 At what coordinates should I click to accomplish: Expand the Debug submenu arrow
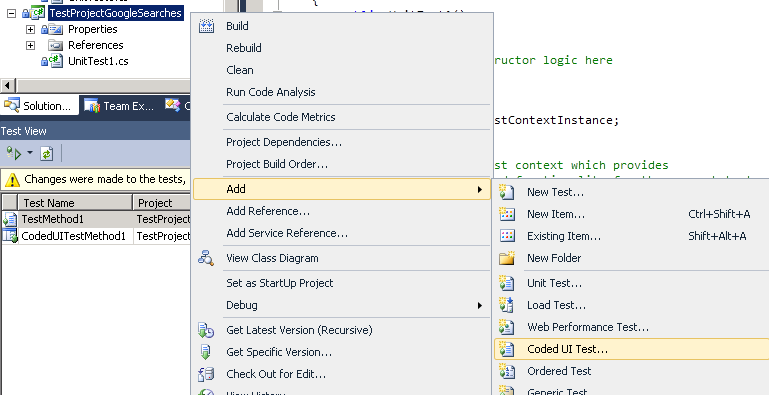tap(480, 305)
